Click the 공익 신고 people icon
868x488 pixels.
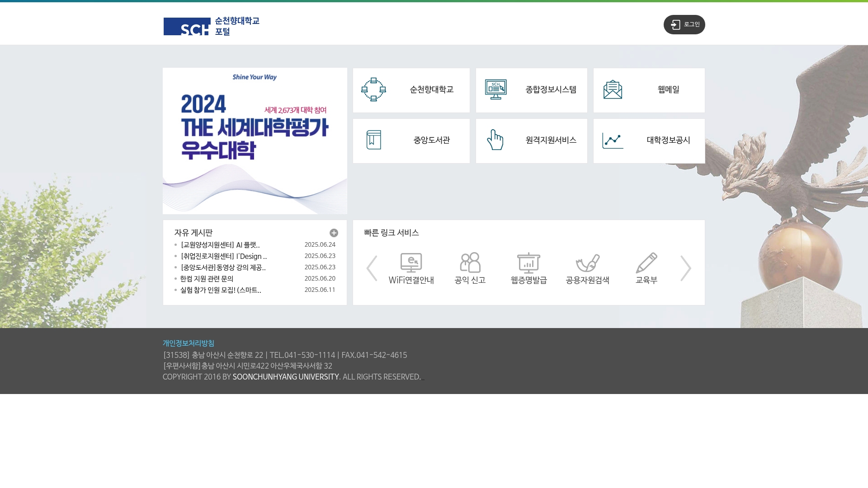tap(470, 263)
